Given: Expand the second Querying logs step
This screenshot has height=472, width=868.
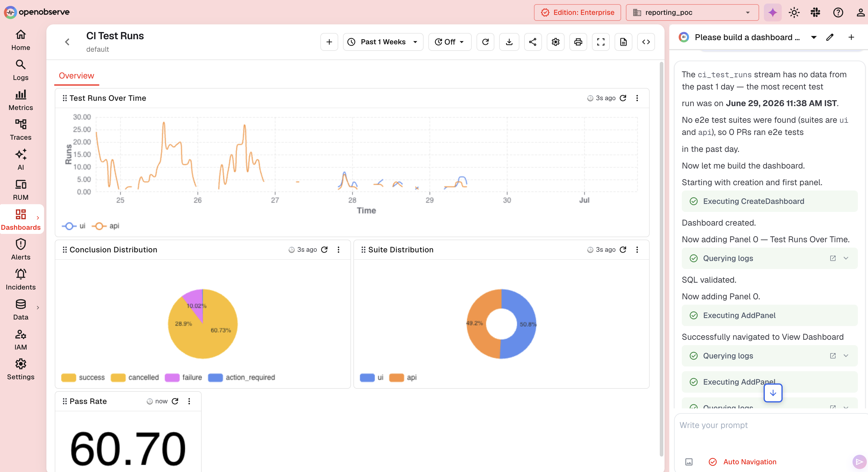Looking at the screenshot, I should pos(846,355).
